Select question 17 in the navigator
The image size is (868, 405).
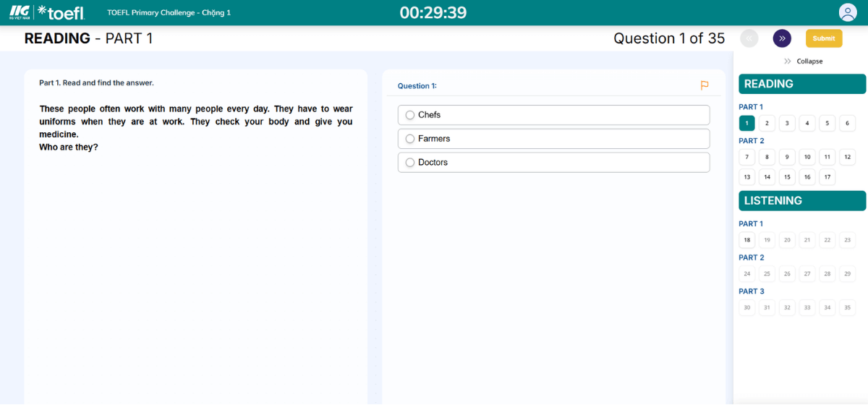827,176
